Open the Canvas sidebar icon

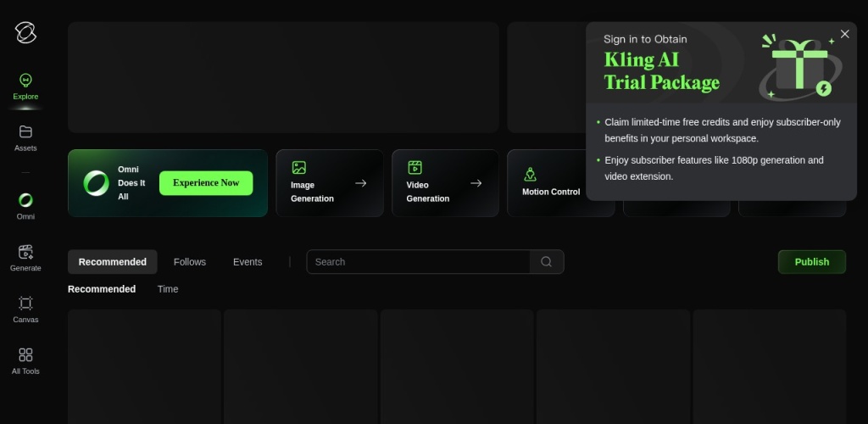tap(25, 304)
